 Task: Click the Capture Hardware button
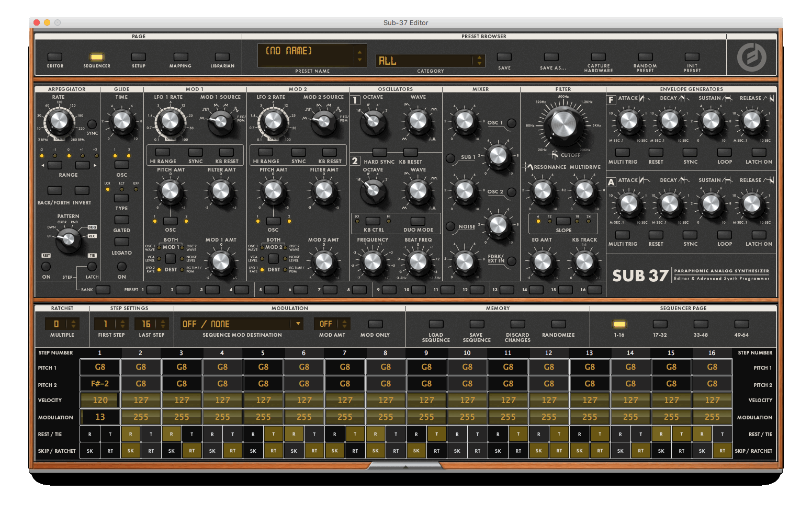tap(598, 57)
